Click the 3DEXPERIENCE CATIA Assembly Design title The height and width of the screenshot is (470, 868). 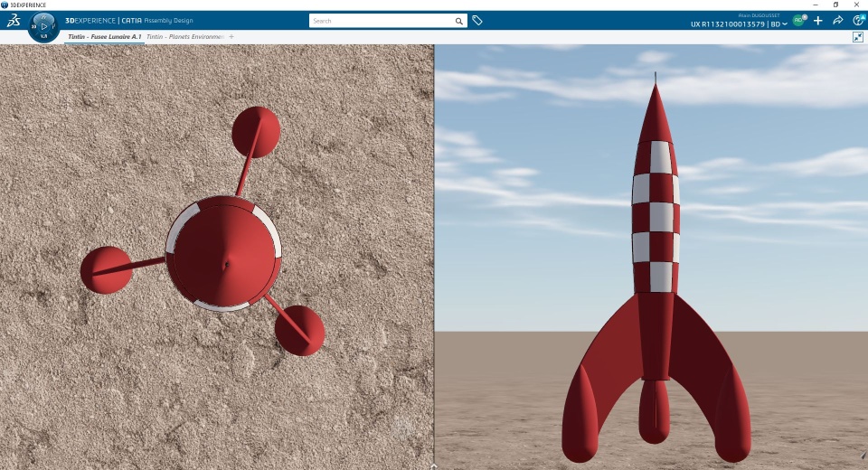[x=129, y=21]
